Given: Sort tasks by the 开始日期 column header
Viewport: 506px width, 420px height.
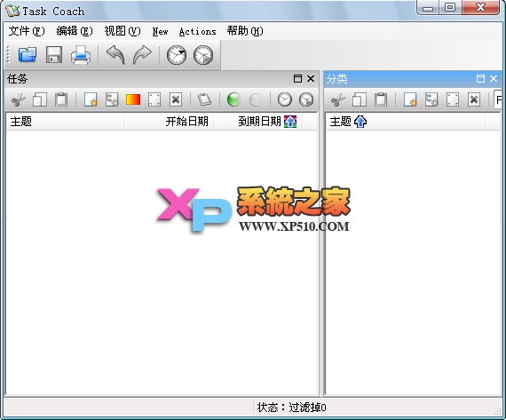Looking at the screenshot, I should point(170,122).
